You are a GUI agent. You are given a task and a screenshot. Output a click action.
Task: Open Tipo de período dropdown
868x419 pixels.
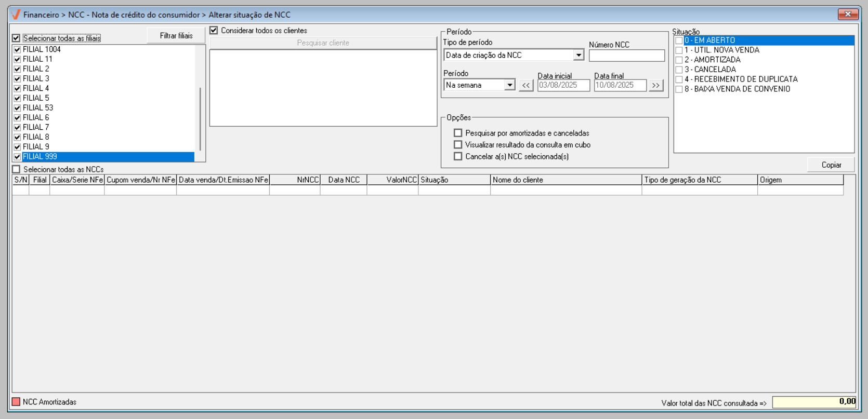578,55
